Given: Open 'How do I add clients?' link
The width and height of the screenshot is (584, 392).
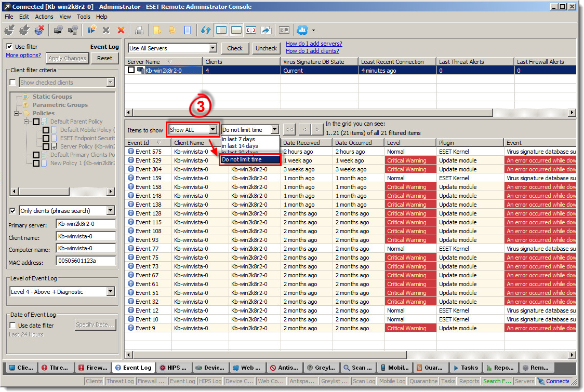Looking at the screenshot, I should click(x=312, y=51).
